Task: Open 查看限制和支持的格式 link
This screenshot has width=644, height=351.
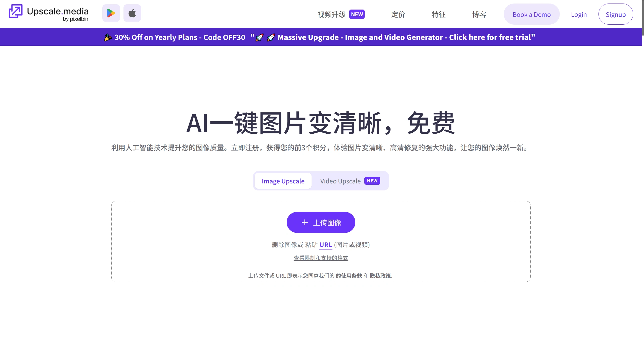Action: point(321,258)
